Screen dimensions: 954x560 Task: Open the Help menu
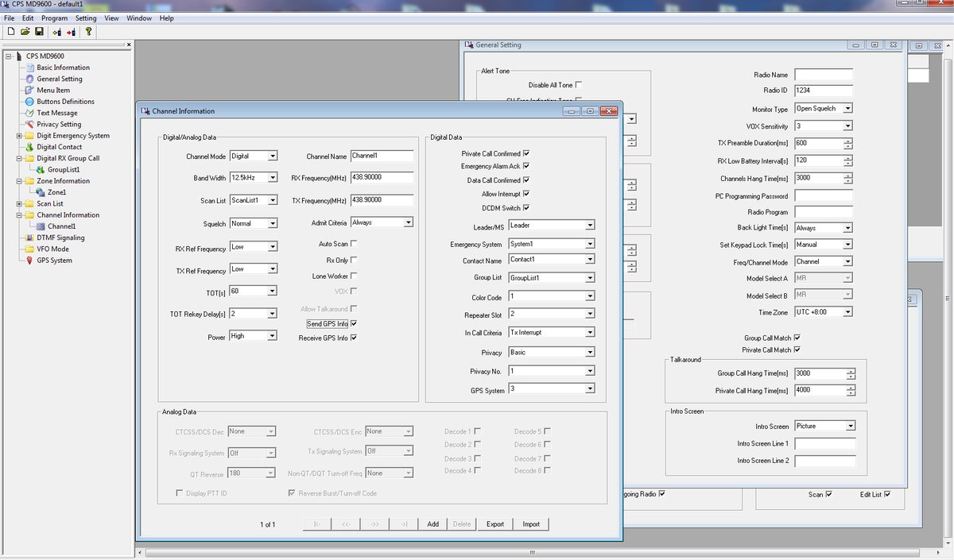tap(166, 17)
